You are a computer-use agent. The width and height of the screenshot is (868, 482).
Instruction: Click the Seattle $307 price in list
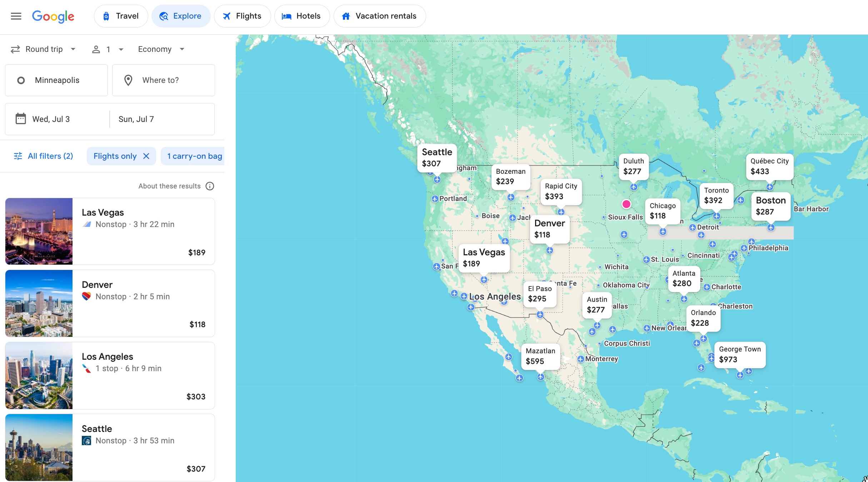coord(196,469)
